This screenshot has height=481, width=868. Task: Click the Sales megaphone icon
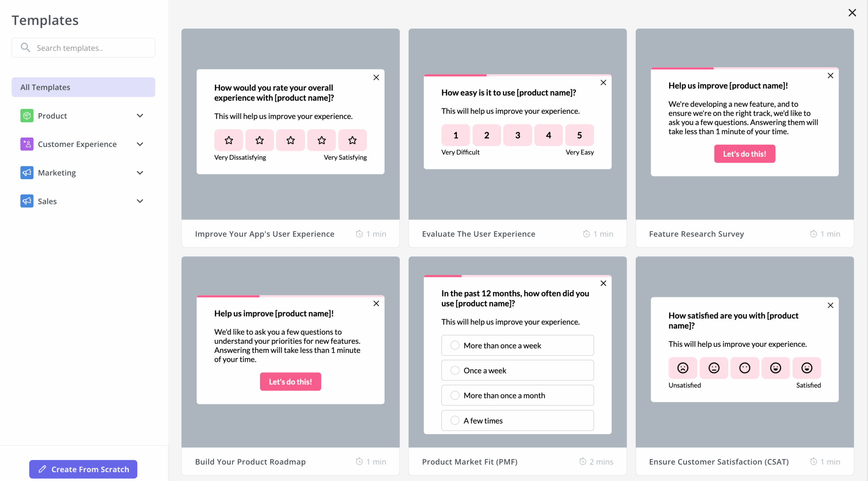pos(27,201)
